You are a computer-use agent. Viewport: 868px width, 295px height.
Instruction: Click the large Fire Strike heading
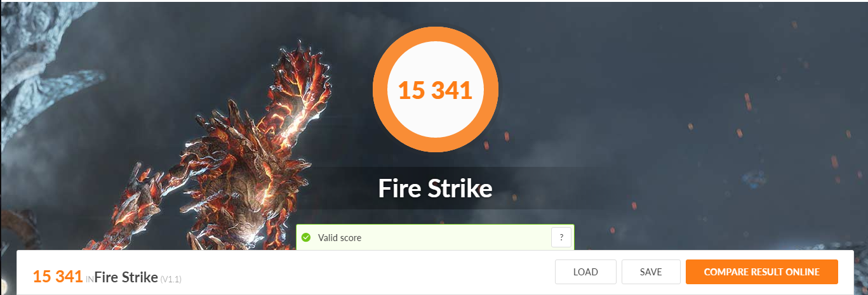tap(435, 188)
